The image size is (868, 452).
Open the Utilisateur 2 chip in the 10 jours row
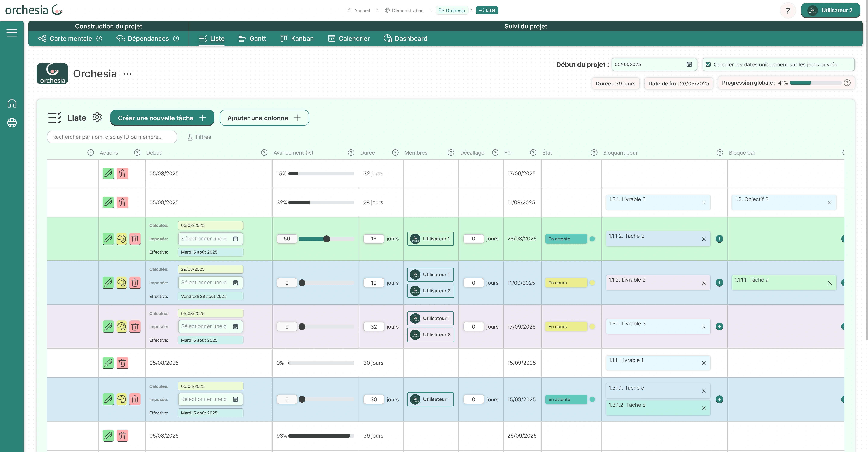[431, 291]
